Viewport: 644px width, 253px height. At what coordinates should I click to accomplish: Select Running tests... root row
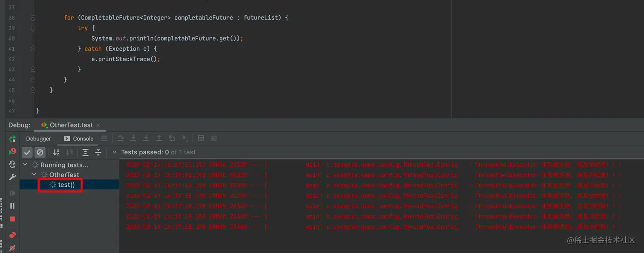(69, 165)
